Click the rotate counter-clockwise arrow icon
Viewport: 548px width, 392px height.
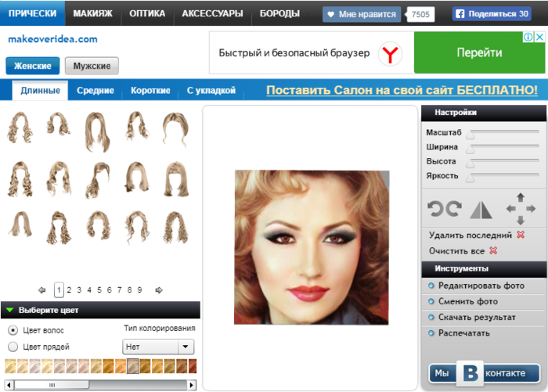(x=434, y=209)
